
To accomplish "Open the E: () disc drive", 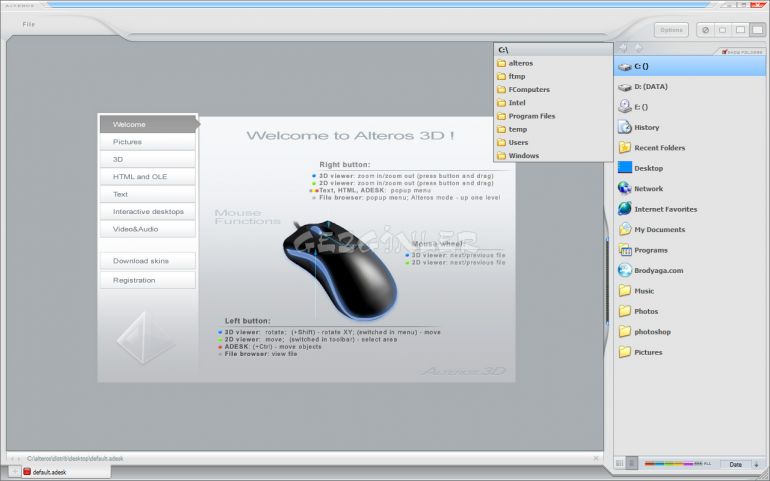I will [689, 107].
